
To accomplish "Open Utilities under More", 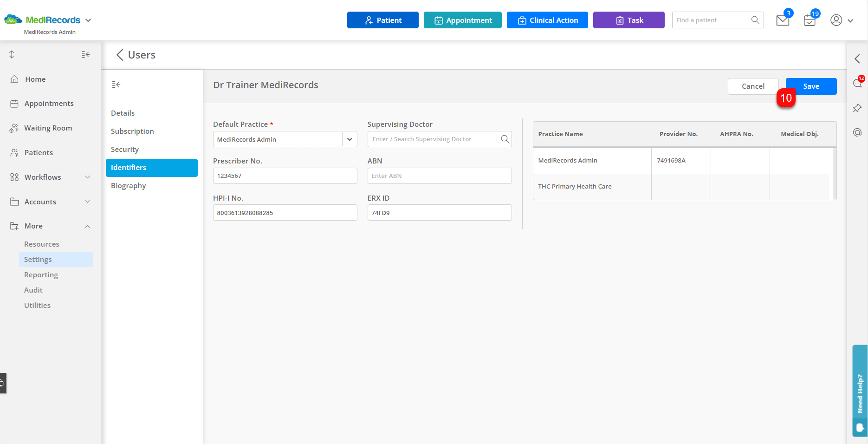I will coord(37,305).
